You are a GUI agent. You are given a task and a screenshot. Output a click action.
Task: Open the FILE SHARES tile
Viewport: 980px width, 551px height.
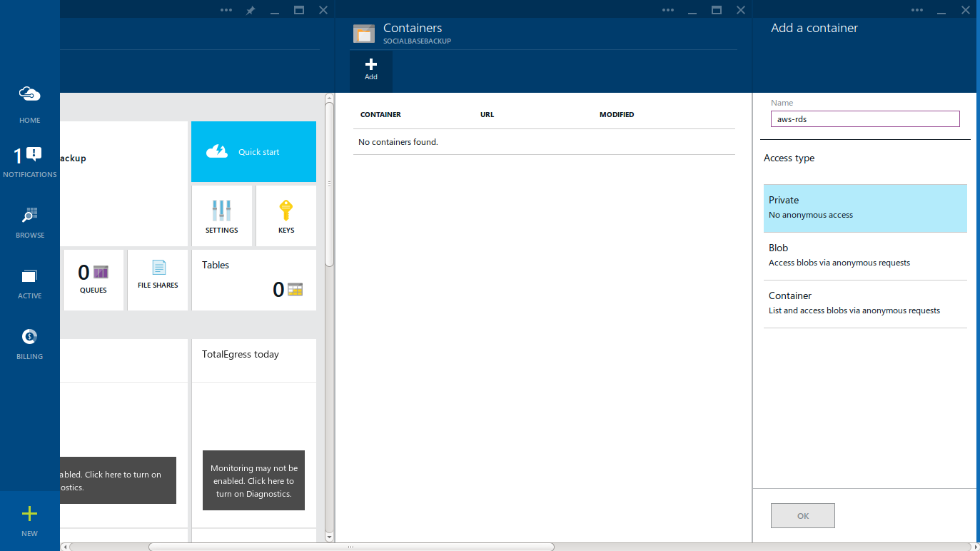158,280
